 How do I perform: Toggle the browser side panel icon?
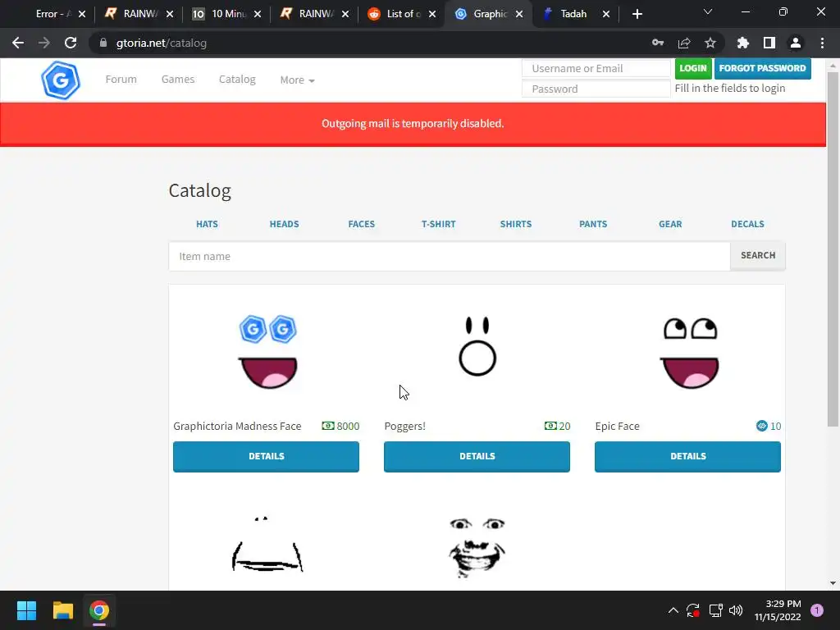pos(769,43)
